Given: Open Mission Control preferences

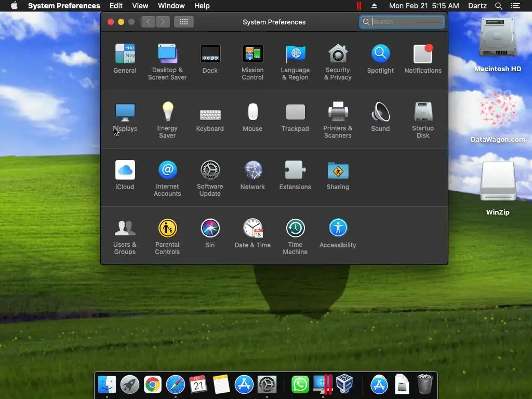Looking at the screenshot, I should [252, 62].
